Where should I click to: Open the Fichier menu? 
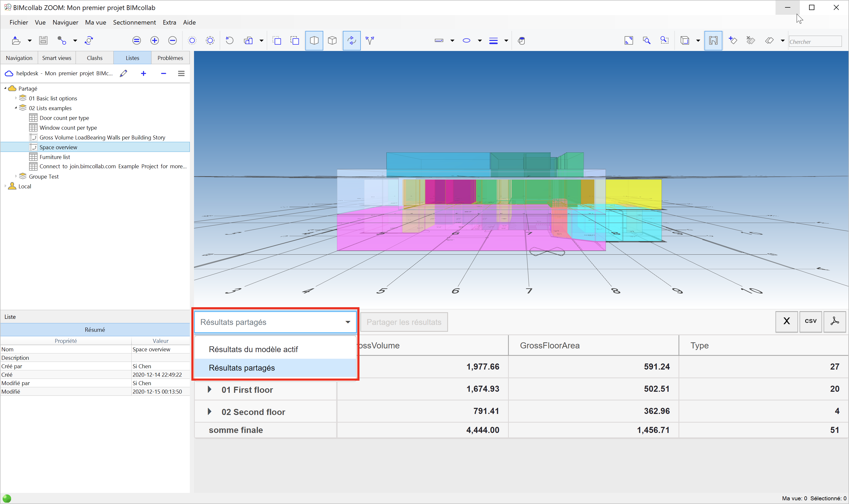pos(19,22)
